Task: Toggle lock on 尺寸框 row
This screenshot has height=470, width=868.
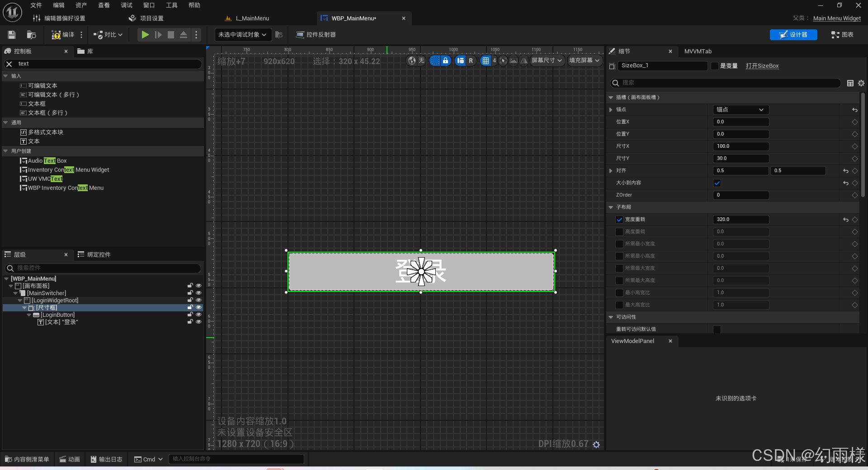Action: point(190,308)
